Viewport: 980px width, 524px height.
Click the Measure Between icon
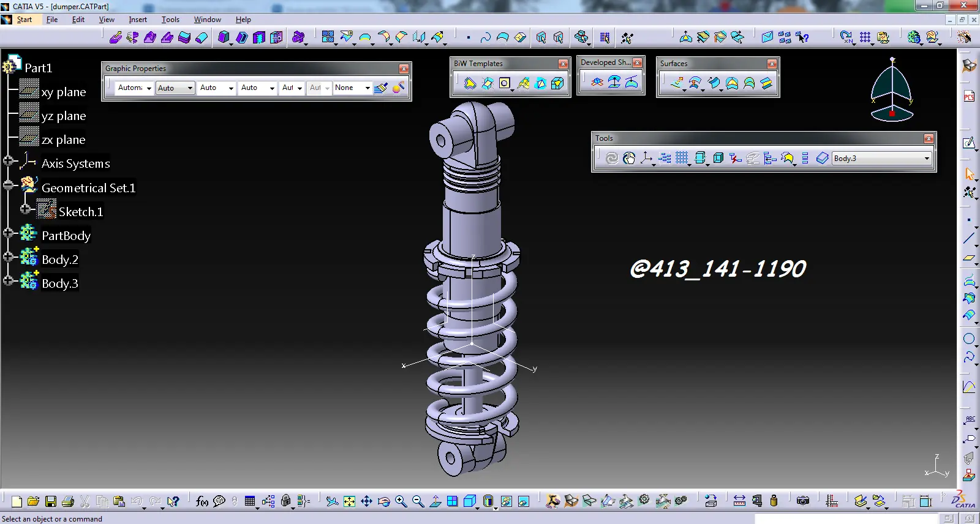(x=739, y=501)
